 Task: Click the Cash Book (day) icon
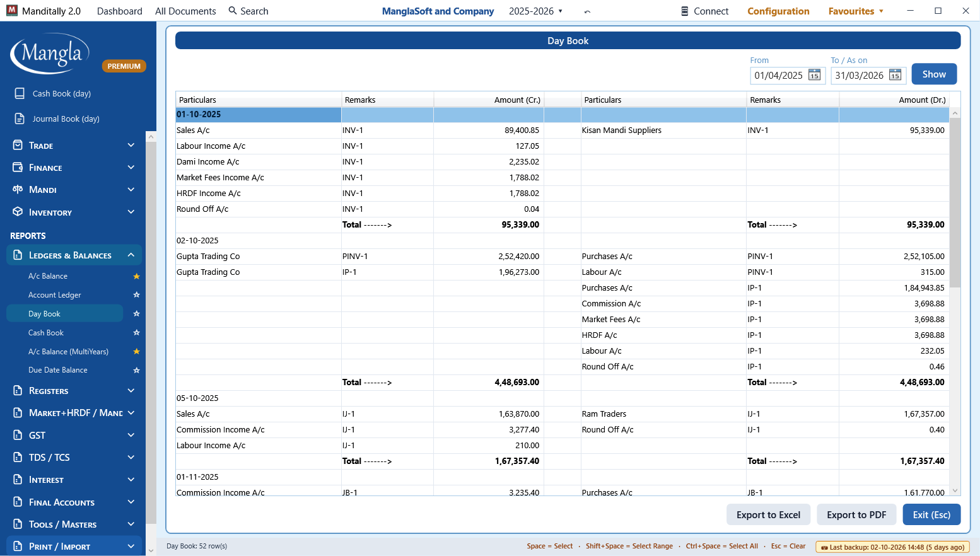pos(20,93)
